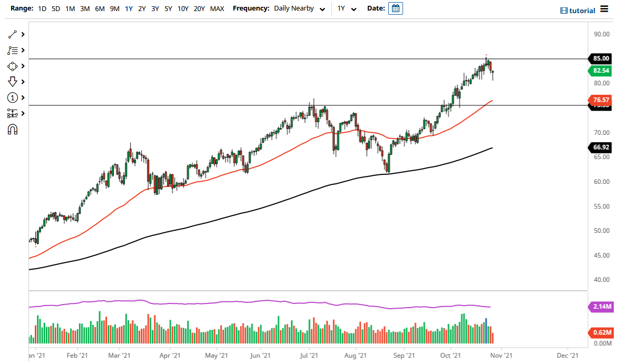Switch the chart range to 5D
Image resolution: width=618 pixels, height=364 pixels.
pyautogui.click(x=55, y=8)
